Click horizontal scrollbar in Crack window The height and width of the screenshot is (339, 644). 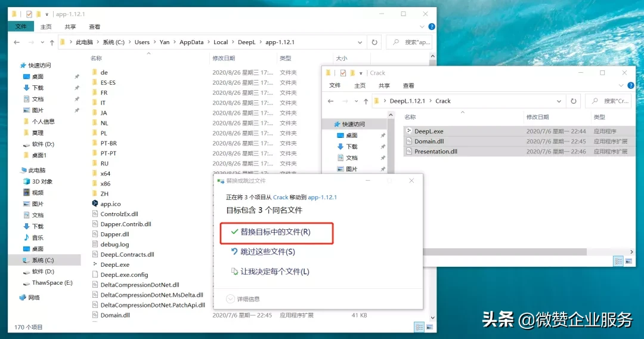(505, 251)
